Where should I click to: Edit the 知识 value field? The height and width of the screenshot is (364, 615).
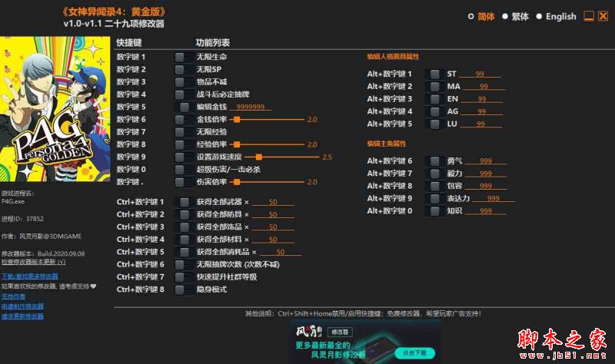tap(486, 211)
